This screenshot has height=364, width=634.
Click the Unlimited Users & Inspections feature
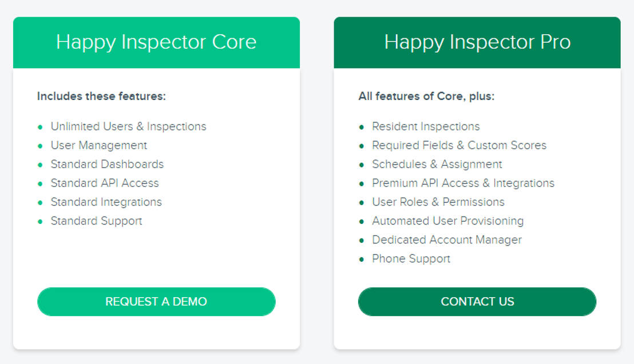pos(128,126)
